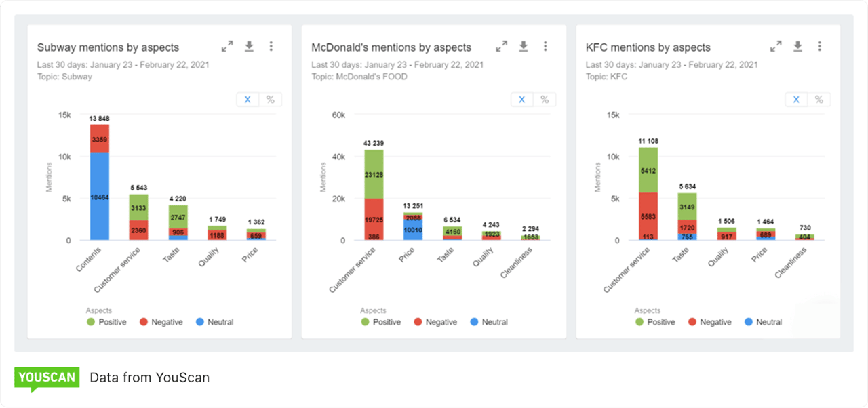The image size is (868, 408).
Task: Toggle Neutral legend item in KFC chart
Action: (x=762, y=322)
